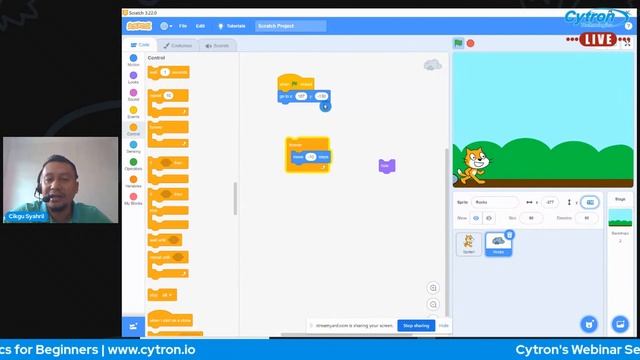Select the Control block category
The width and height of the screenshot is (640, 360).
pyautogui.click(x=133, y=130)
